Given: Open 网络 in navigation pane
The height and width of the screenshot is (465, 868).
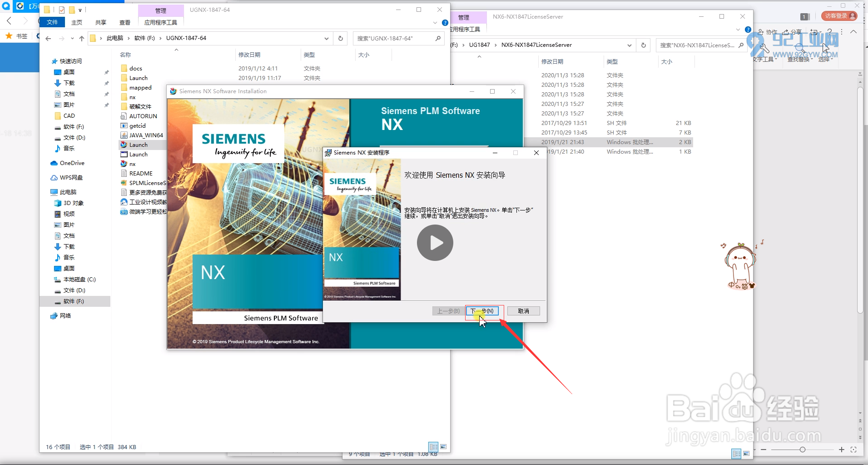Looking at the screenshot, I should click(x=65, y=316).
